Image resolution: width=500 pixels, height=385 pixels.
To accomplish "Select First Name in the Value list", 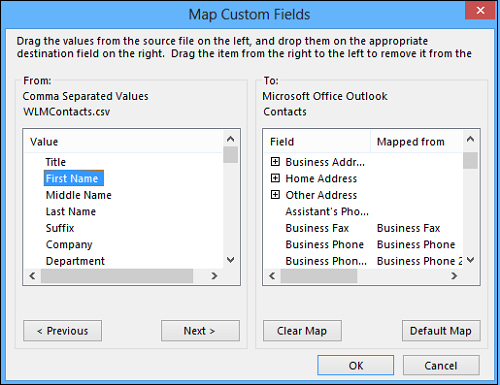I will tap(74, 178).
